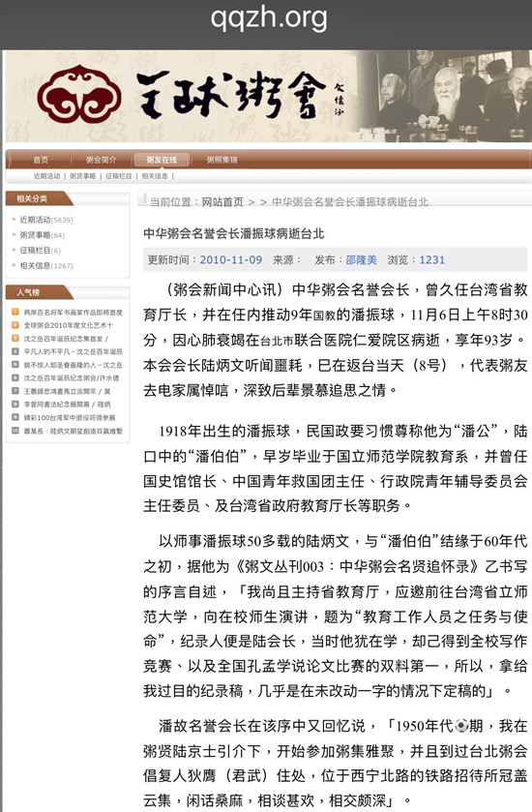Viewport: 532px width, 812px height.
Task: Click rank 10 gray badge in 人气榜
Action: [15, 431]
